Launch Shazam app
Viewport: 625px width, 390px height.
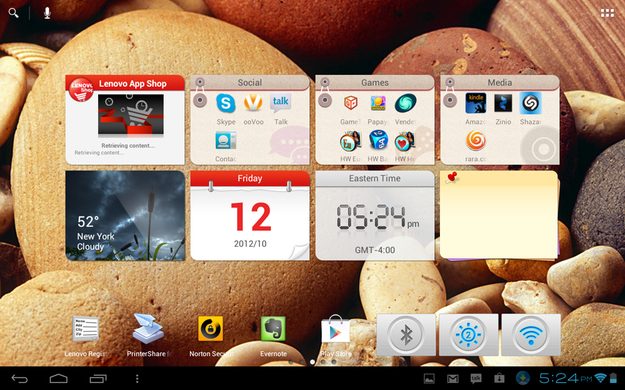pyautogui.click(x=531, y=103)
